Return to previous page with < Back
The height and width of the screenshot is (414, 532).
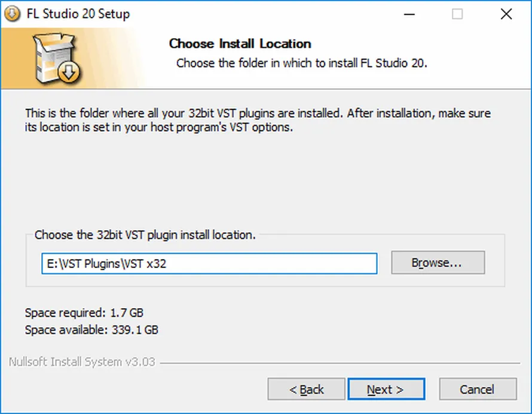(306, 389)
